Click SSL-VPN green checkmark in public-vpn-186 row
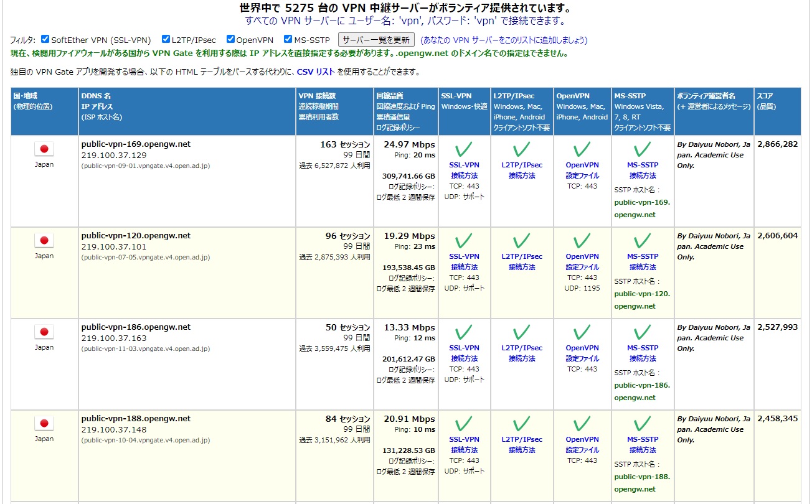The image size is (812, 504). [x=464, y=332]
